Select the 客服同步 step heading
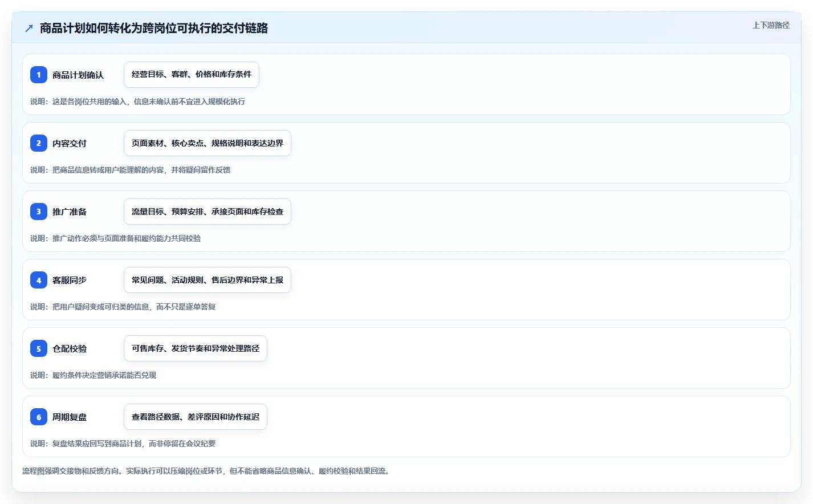Viewport: 813px width, 504px height. [70, 280]
